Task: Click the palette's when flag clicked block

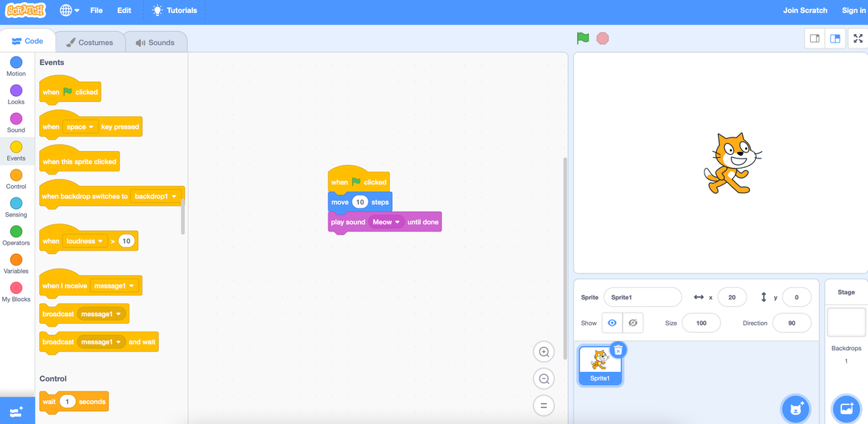Action: (x=69, y=90)
